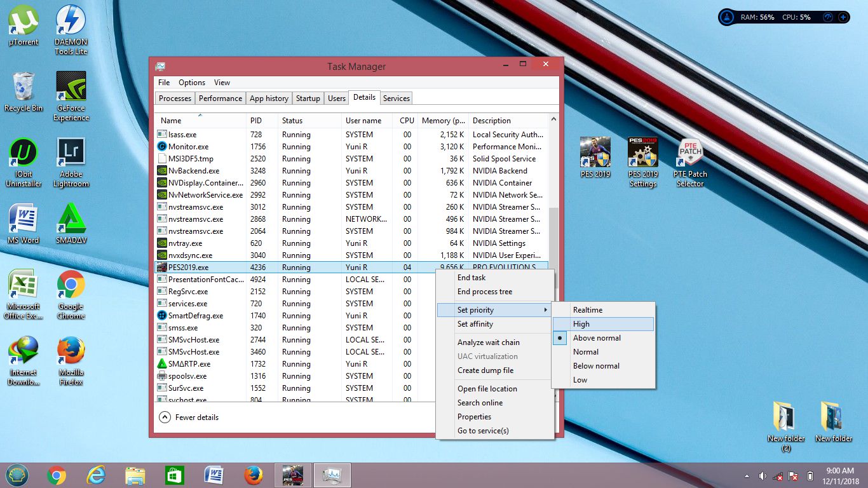Select Normal priority in the submenu
This screenshot has height=488, width=868.
[x=603, y=352]
